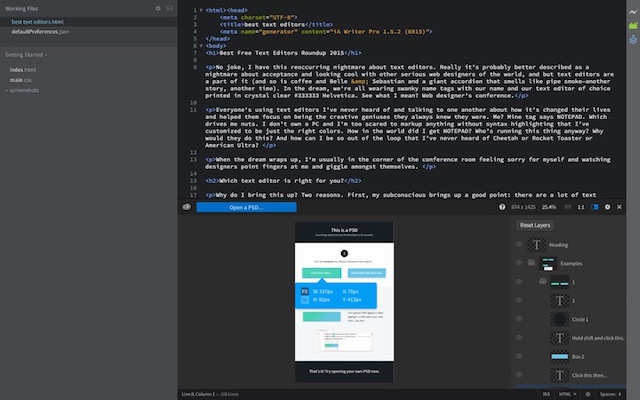The image size is (640, 400).
Task: Click the eye icon beside Open a PSD
Action: coord(187,207)
